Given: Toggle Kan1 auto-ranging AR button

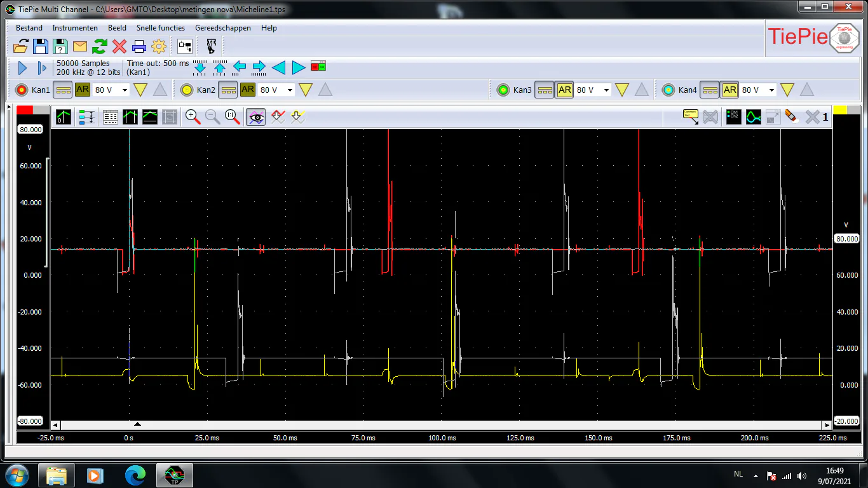Looking at the screenshot, I should (83, 90).
